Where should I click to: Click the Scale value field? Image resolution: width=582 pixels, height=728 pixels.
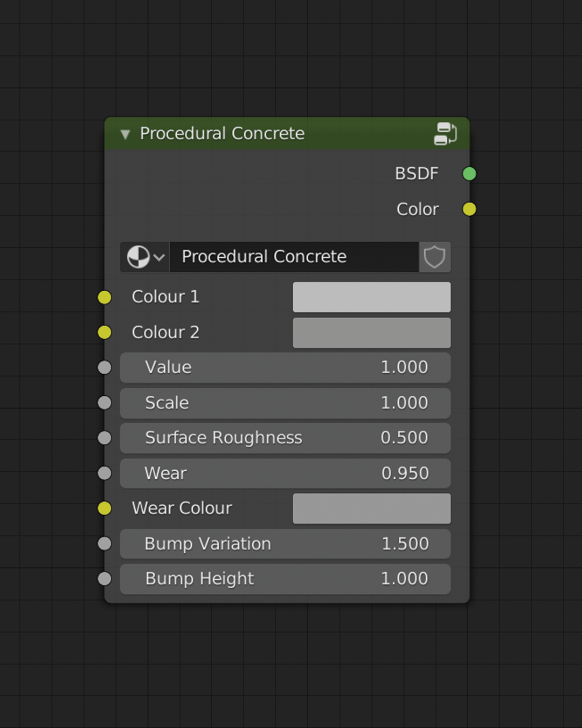pyautogui.click(x=285, y=403)
